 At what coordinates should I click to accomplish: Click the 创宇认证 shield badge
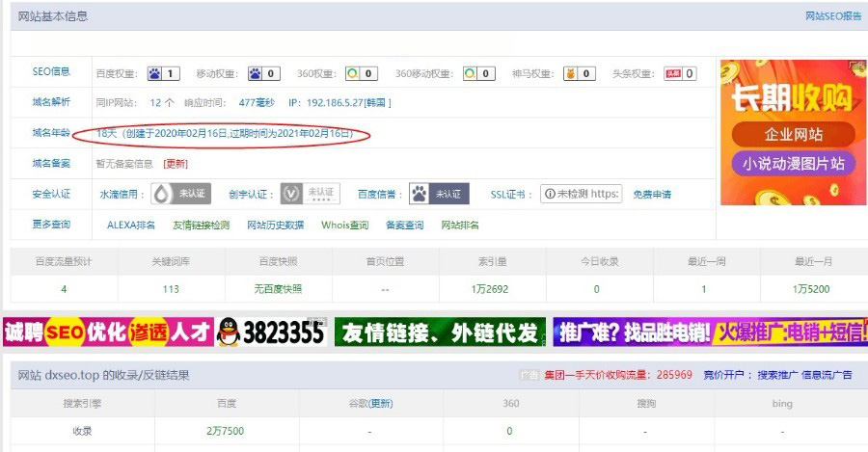(311, 194)
